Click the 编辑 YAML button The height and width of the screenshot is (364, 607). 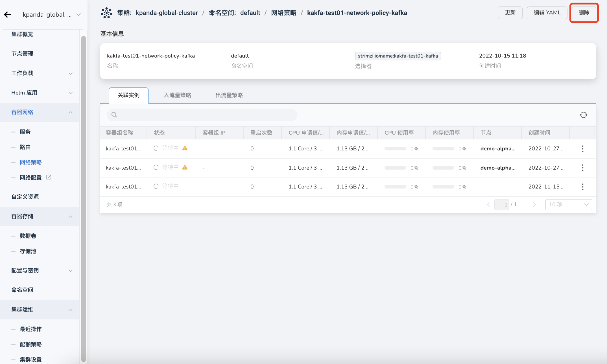click(x=547, y=13)
